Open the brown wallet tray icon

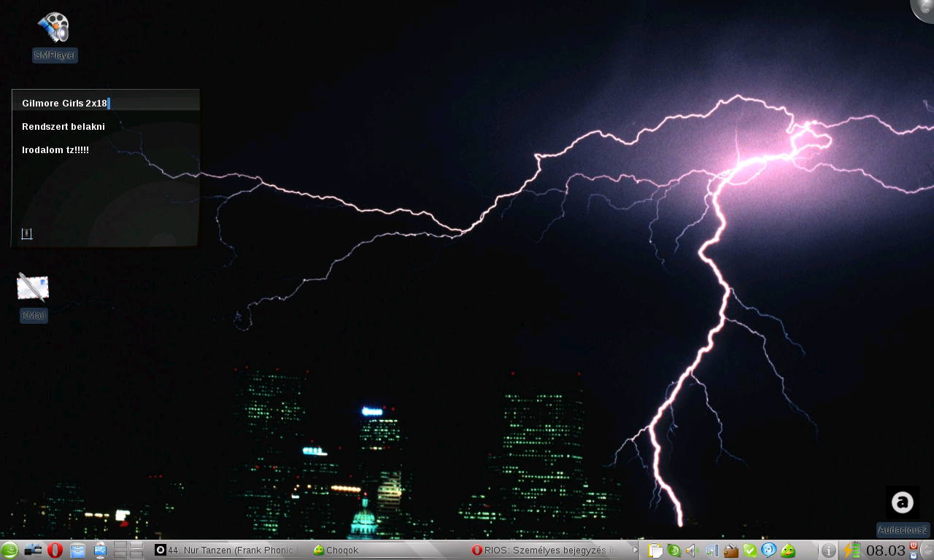[x=731, y=551]
